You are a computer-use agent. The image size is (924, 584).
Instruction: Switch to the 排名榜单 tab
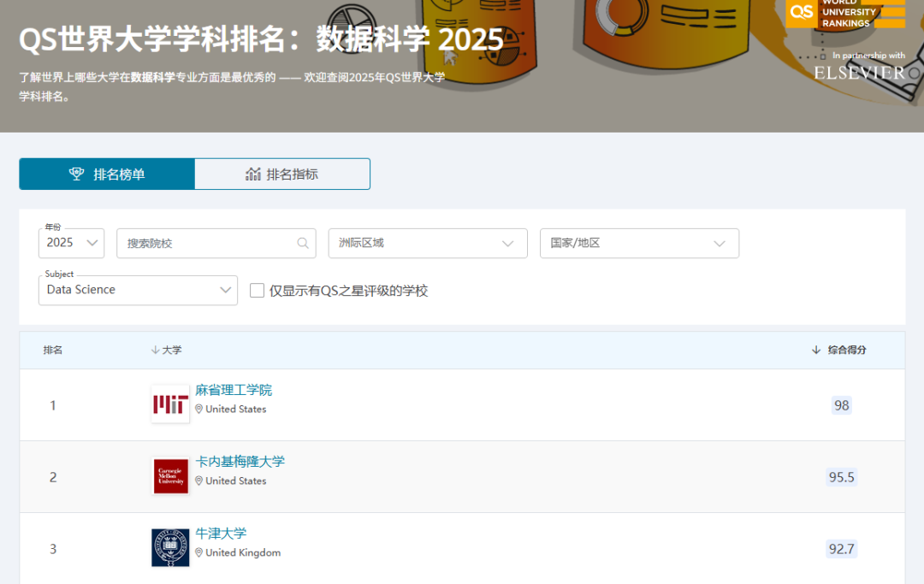pyautogui.click(x=107, y=174)
